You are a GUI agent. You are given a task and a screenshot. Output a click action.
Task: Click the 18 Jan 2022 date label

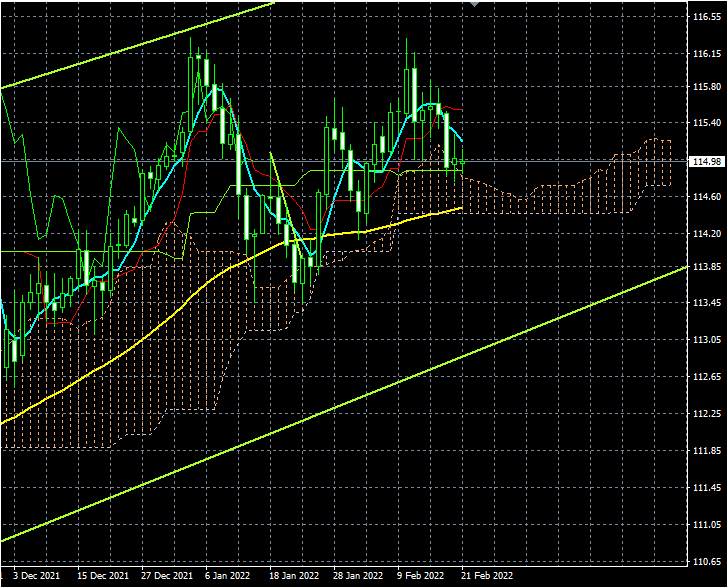pos(294,576)
